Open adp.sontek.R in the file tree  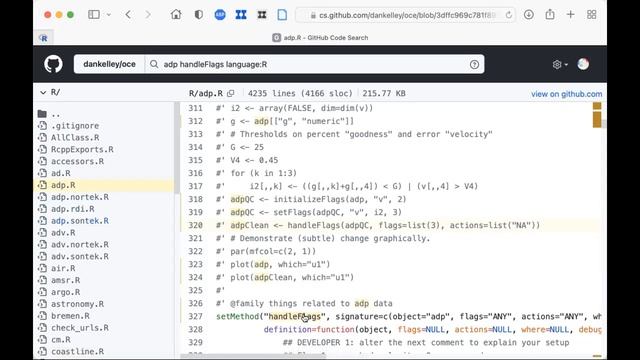click(x=80, y=220)
